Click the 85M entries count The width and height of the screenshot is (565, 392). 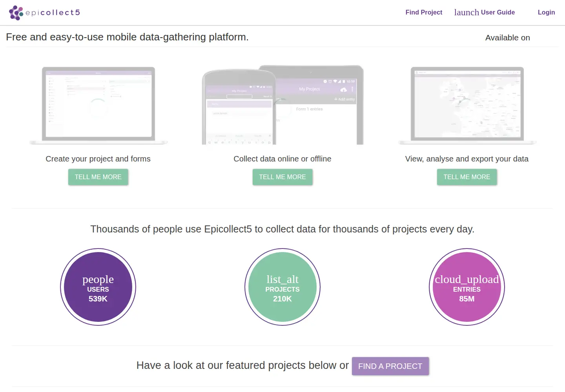467,299
